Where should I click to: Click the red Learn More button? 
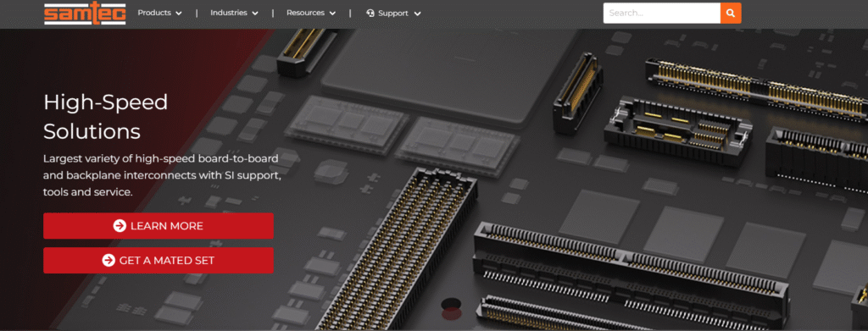[159, 225]
